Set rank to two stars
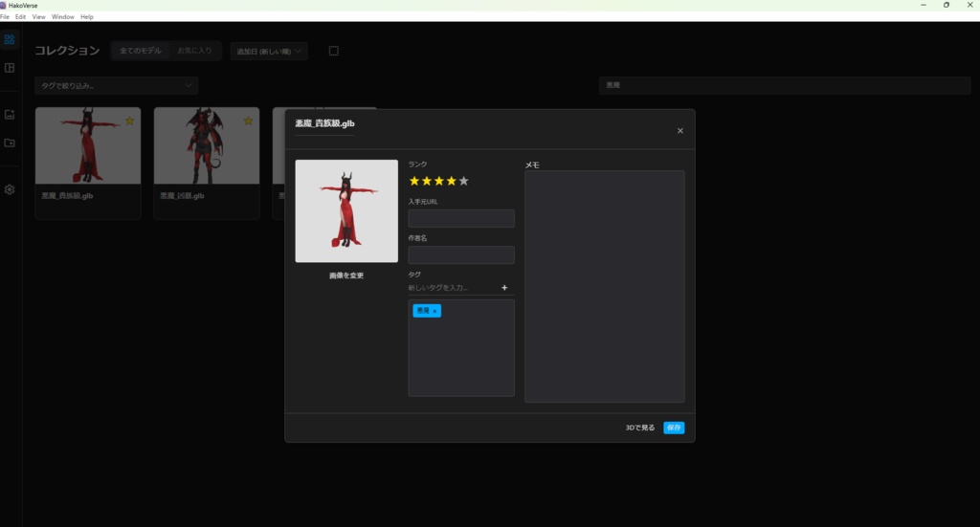Screen dimensions: 980x527 point(427,181)
